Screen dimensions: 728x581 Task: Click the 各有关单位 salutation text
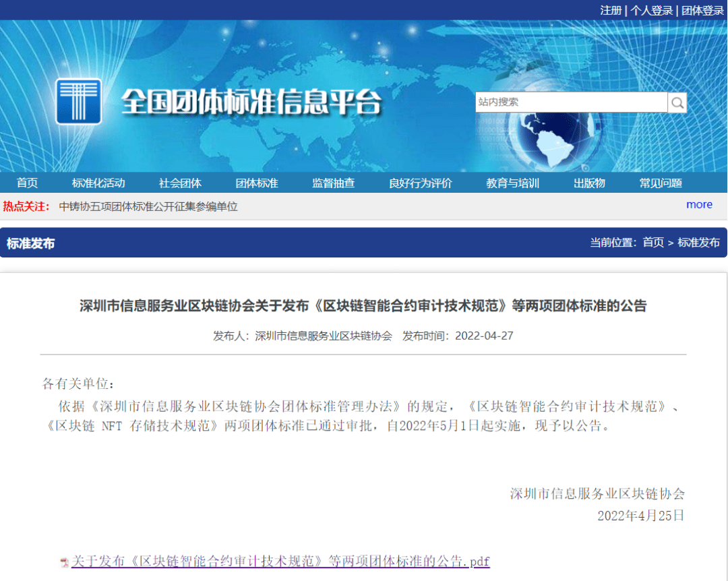point(78,384)
